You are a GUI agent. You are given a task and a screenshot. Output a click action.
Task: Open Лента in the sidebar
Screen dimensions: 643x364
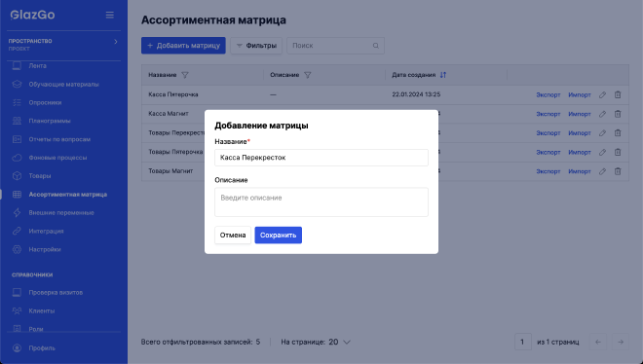[37, 66]
